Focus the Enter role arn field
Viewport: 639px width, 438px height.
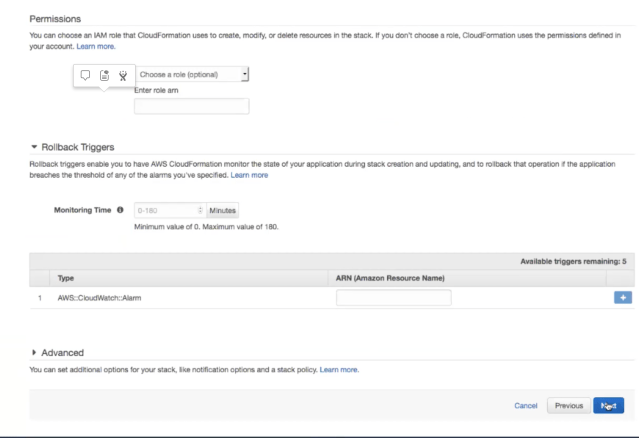191,106
